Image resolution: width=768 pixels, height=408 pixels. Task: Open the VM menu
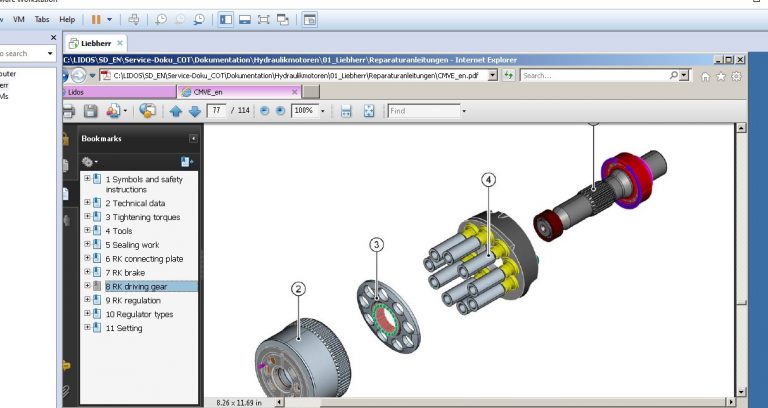pos(19,20)
